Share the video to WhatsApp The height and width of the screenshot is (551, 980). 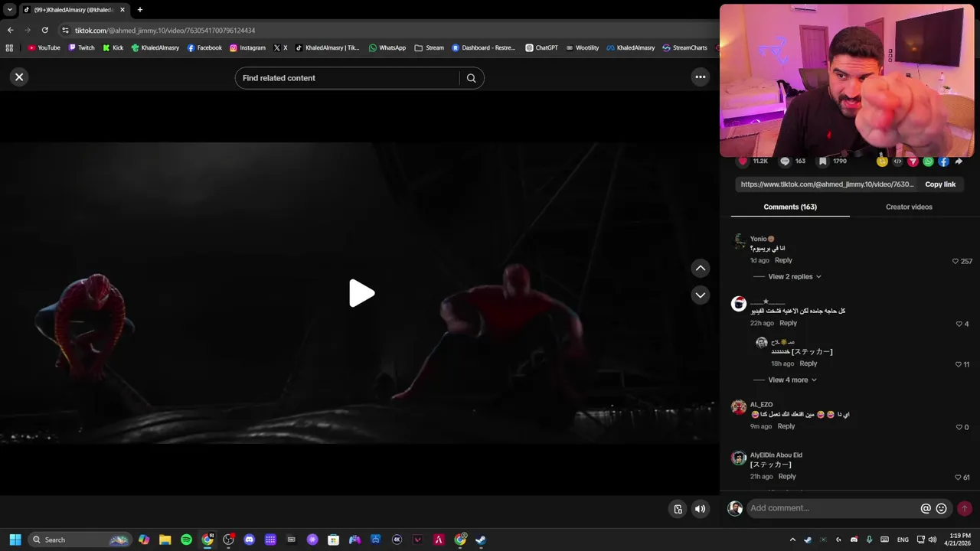928,161
